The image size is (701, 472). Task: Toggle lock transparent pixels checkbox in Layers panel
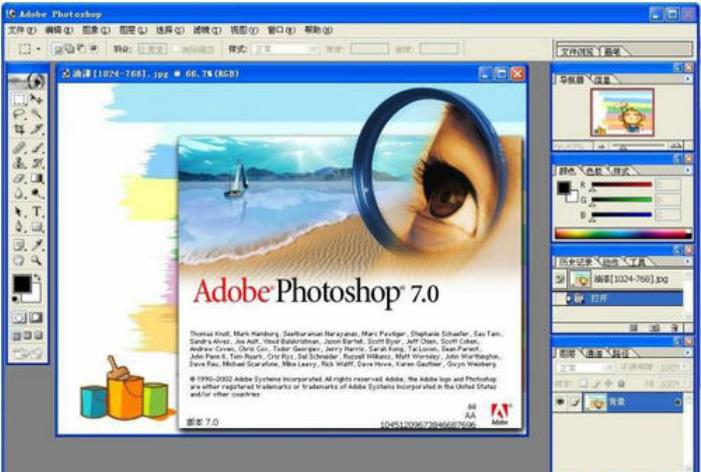point(583,384)
